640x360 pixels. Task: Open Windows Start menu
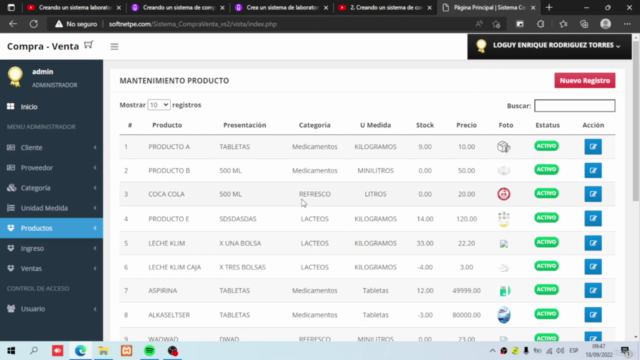coord(11,351)
